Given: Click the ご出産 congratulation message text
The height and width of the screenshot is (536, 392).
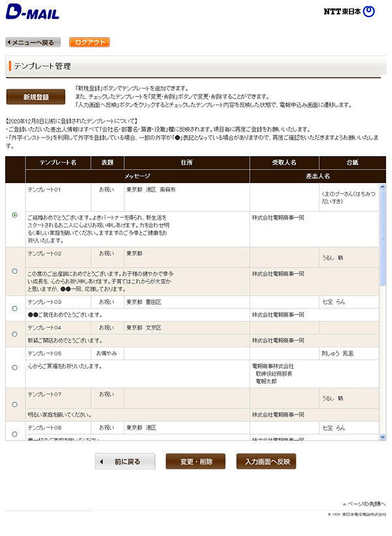Looking at the screenshot, I should (101, 281).
